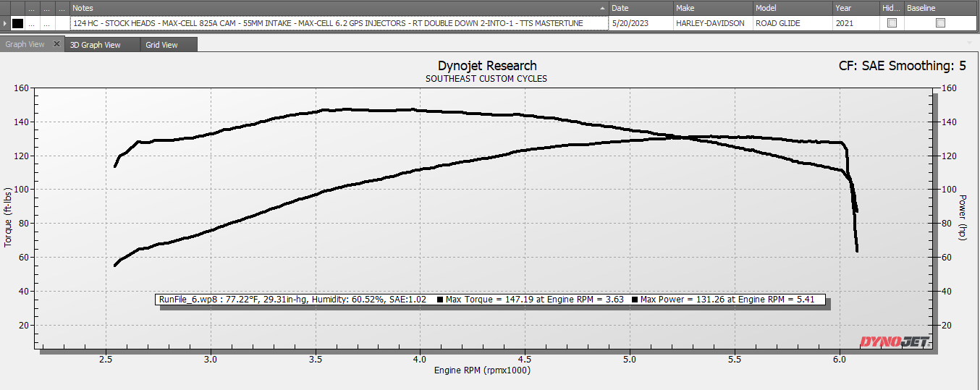This screenshot has width=980, height=390.
Task: Sort runs by the Notes column header
Action: tap(339, 8)
